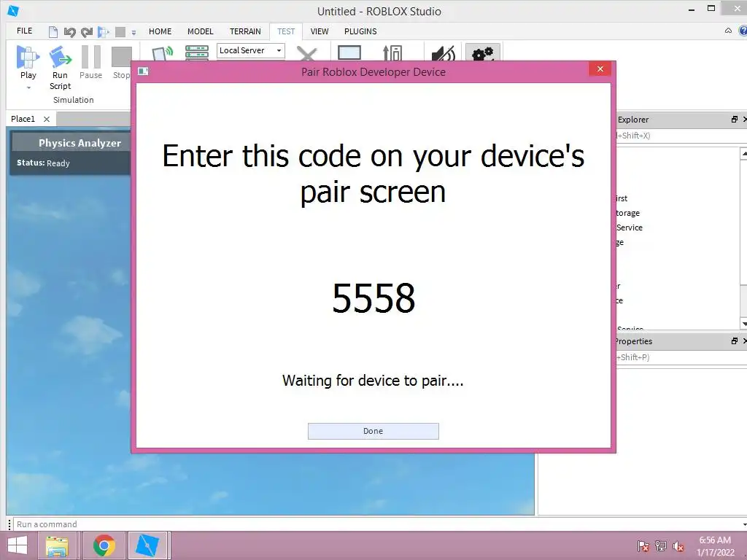Click the Run a command input bar
747x560 pixels.
(379, 524)
